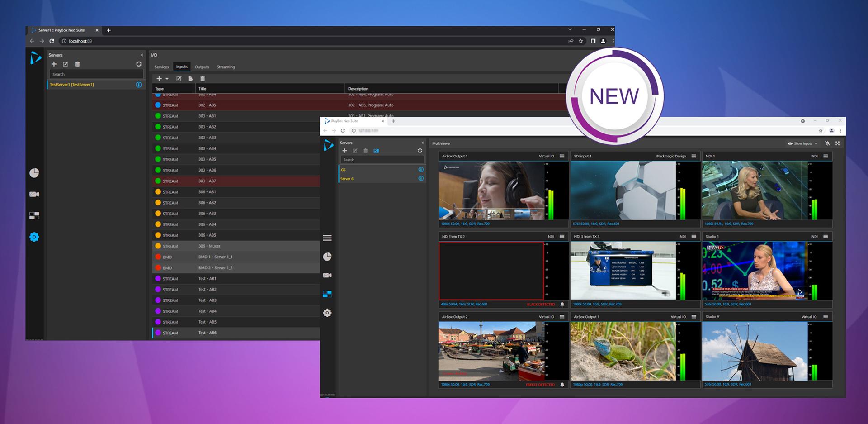868x424 pixels.
Task: Edit the selected stream with the pencil icon
Action: click(x=179, y=78)
